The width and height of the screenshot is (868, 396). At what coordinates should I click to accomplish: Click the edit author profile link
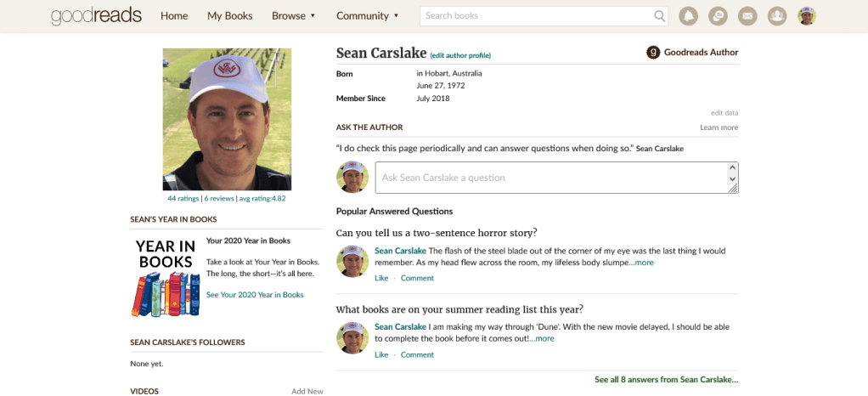[x=460, y=56]
